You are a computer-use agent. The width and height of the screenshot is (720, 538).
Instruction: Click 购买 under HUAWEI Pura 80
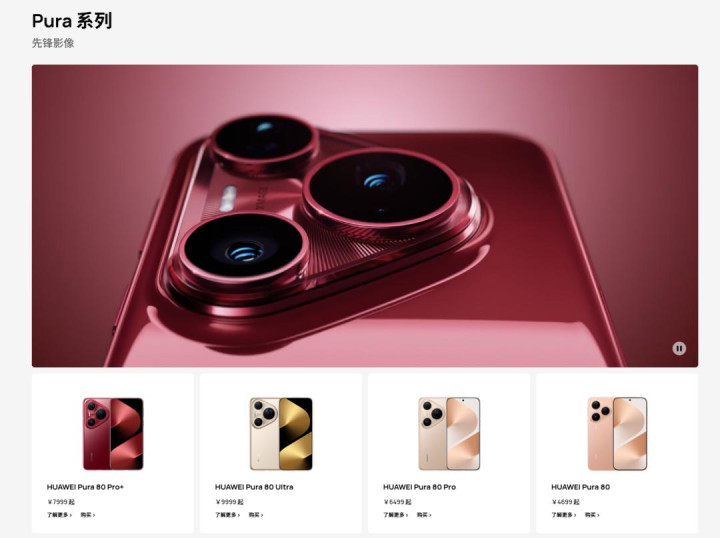pyautogui.click(x=592, y=515)
